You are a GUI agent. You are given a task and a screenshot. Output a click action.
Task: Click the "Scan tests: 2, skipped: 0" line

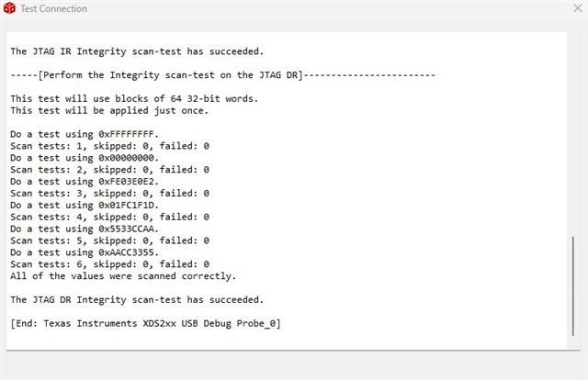point(109,170)
